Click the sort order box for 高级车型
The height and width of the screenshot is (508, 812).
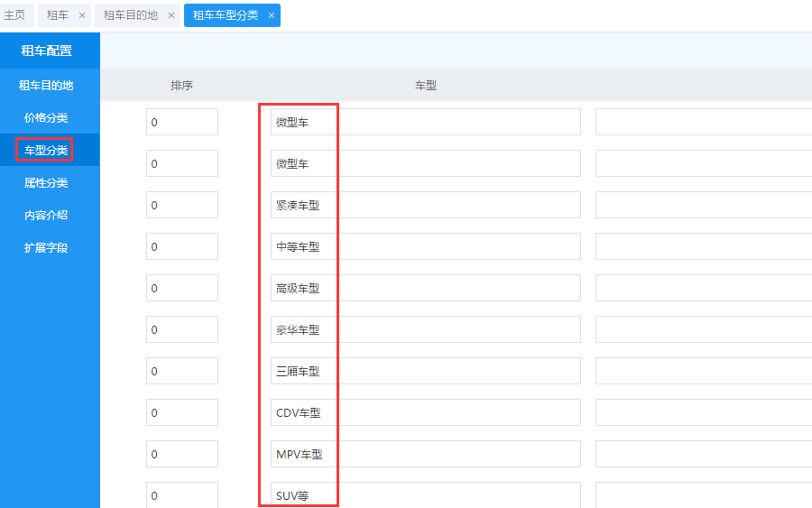[x=181, y=289]
